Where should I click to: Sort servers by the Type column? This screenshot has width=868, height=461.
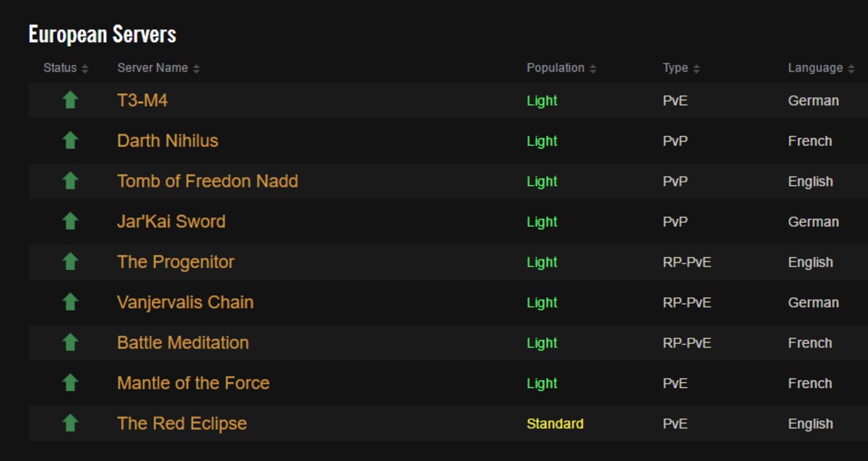pyautogui.click(x=681, y=68)
